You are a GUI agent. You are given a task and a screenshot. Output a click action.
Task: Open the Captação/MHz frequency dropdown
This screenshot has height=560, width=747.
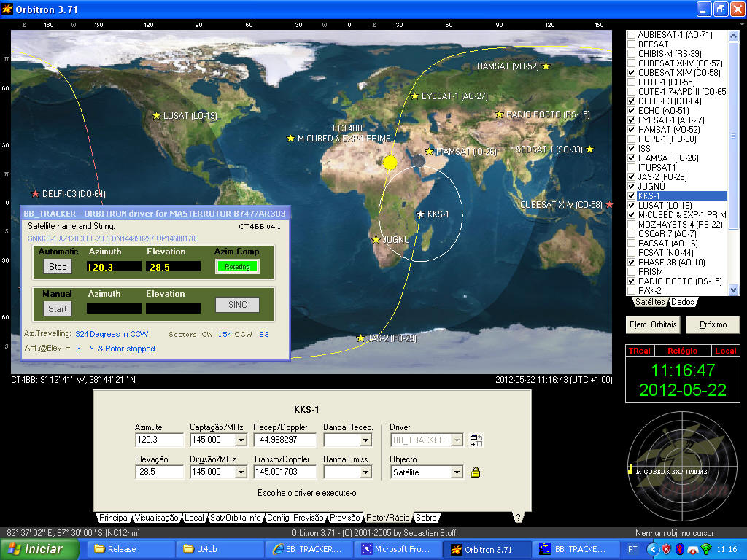coord(241,440)
